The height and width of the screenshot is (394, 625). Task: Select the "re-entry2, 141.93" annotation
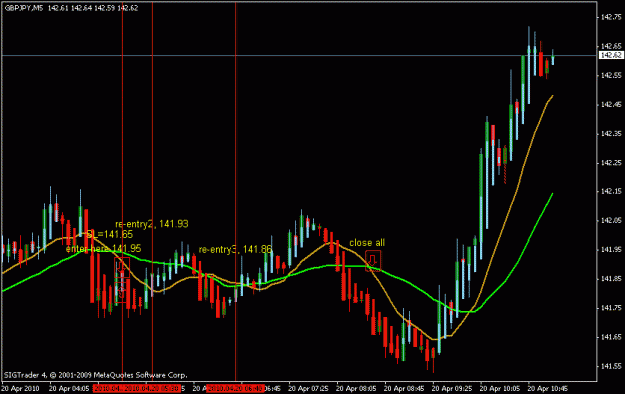click(x=152, y=224)
